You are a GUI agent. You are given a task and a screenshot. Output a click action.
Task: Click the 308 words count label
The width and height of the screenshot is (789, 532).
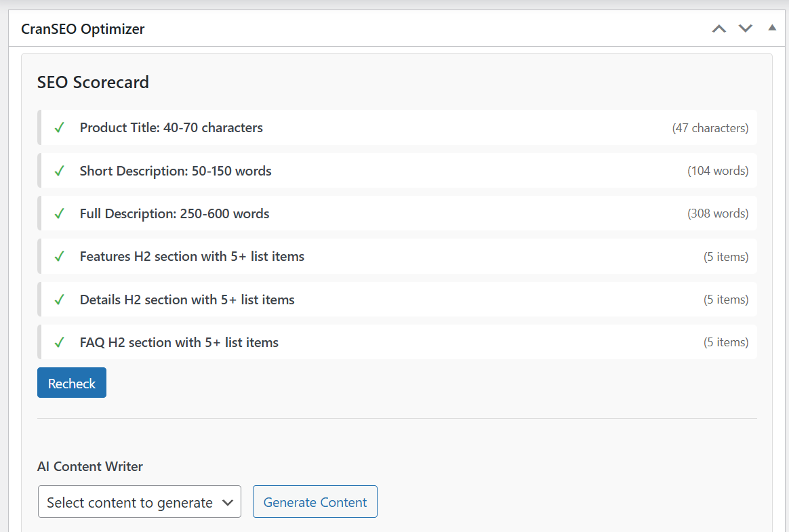(718, 213)
